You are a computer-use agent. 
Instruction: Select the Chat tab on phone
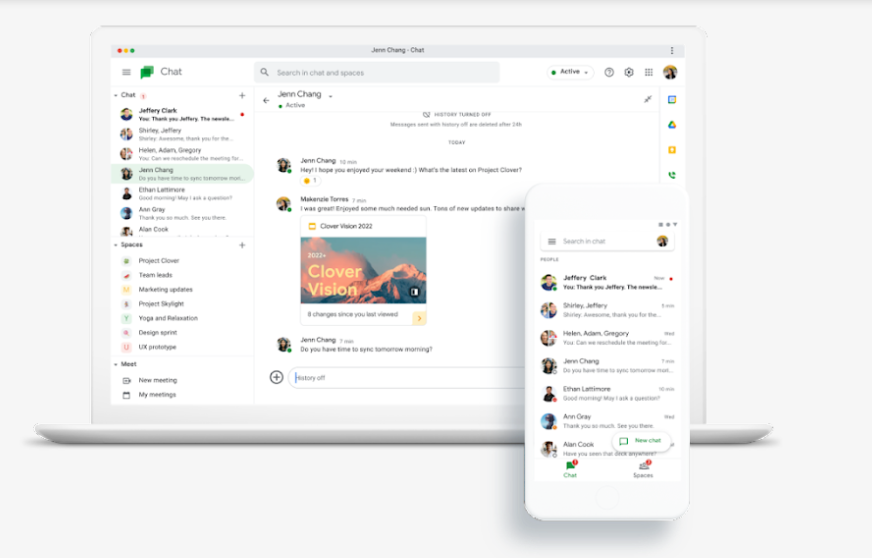pyautogui.click(x=570, y=468)
